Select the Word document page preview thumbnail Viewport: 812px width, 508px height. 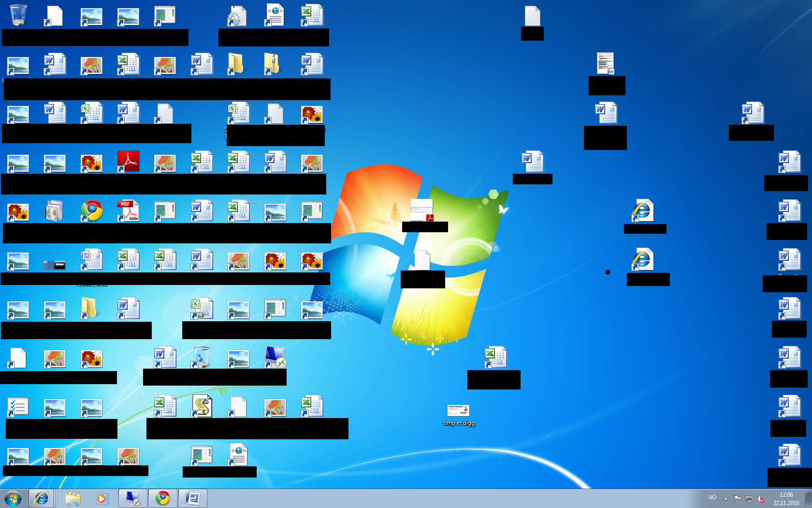tap(605, 63)
